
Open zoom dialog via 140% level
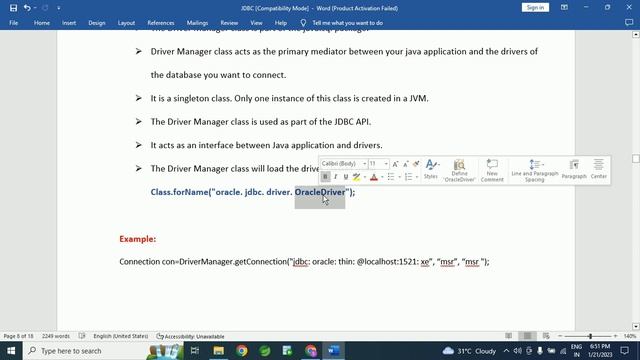[x=630, y=336]
